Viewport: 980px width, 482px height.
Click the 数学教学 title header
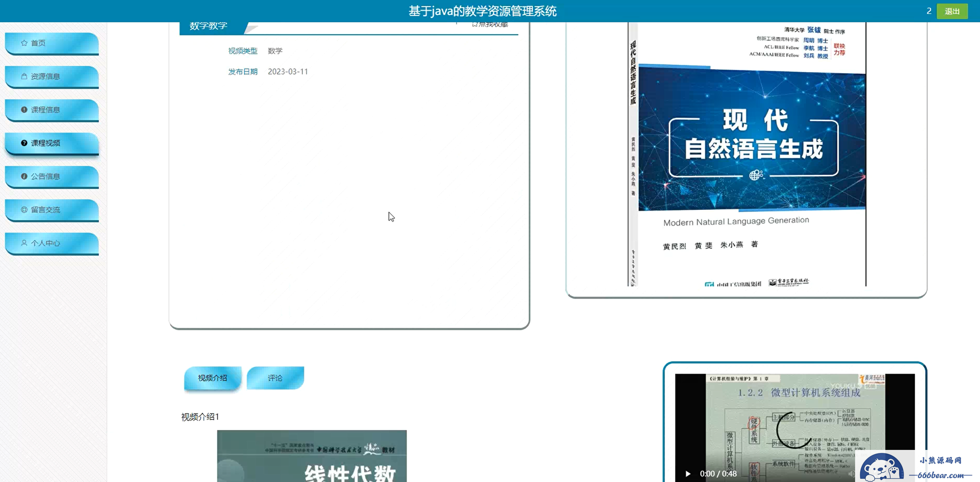(x=208, y=26)
